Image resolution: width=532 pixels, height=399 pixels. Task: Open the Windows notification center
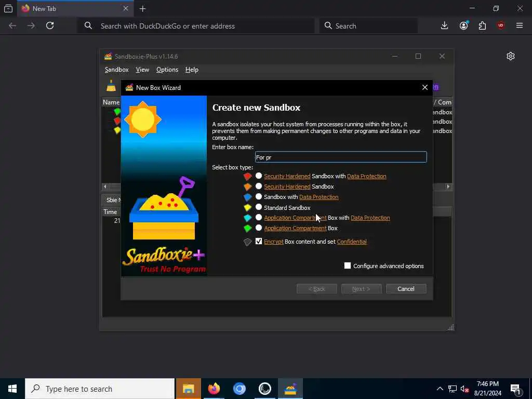pyautogui.click(x=515, y=389)
